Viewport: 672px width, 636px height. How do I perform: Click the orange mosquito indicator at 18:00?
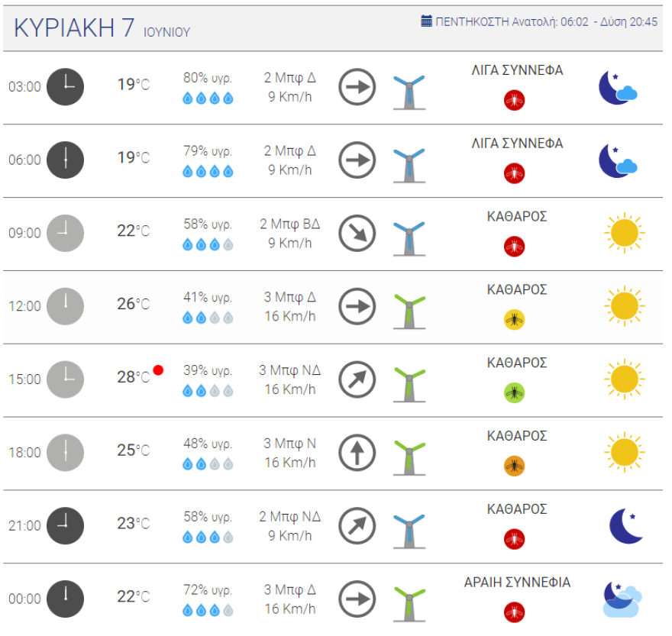point(515,466)
